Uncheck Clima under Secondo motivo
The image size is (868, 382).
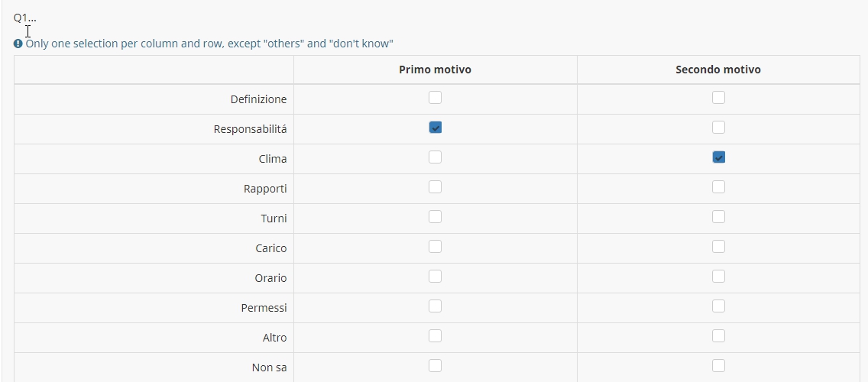(x=718, y=157)
